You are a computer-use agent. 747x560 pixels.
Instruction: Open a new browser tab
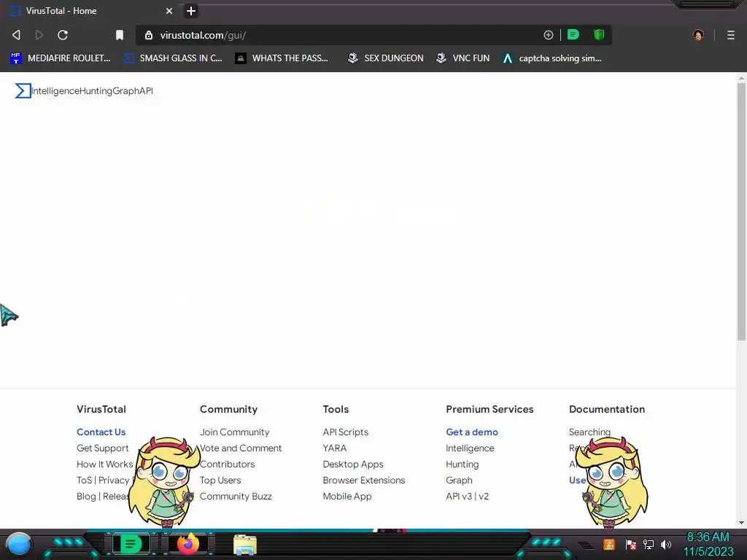[191, 11]
